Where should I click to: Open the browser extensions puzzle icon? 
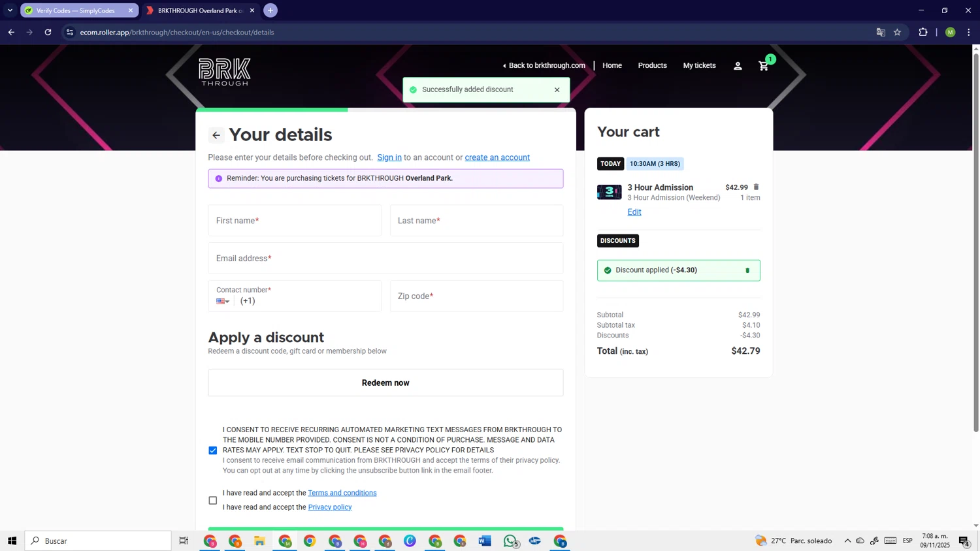pyautogui.click(x=923, y=32)
